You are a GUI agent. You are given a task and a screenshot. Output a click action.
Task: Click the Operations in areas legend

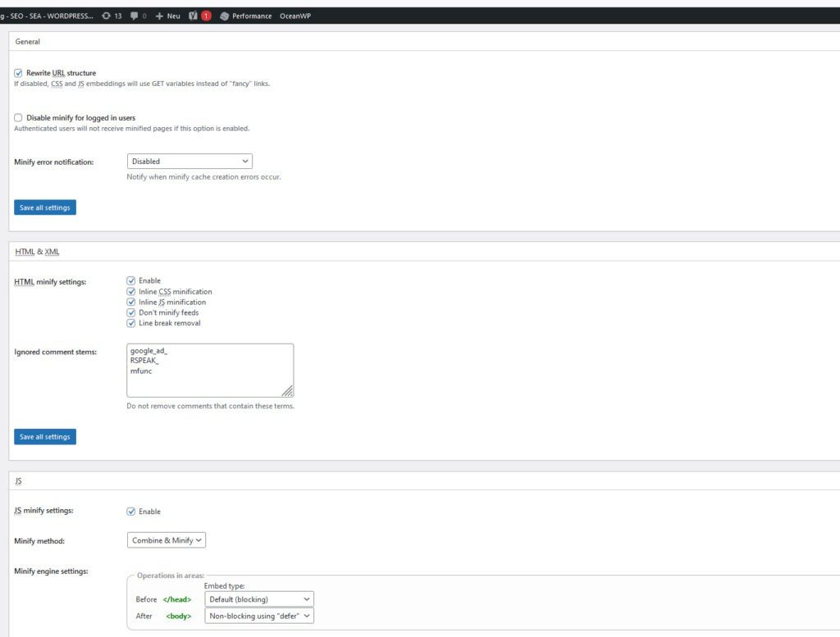[171, 576]
